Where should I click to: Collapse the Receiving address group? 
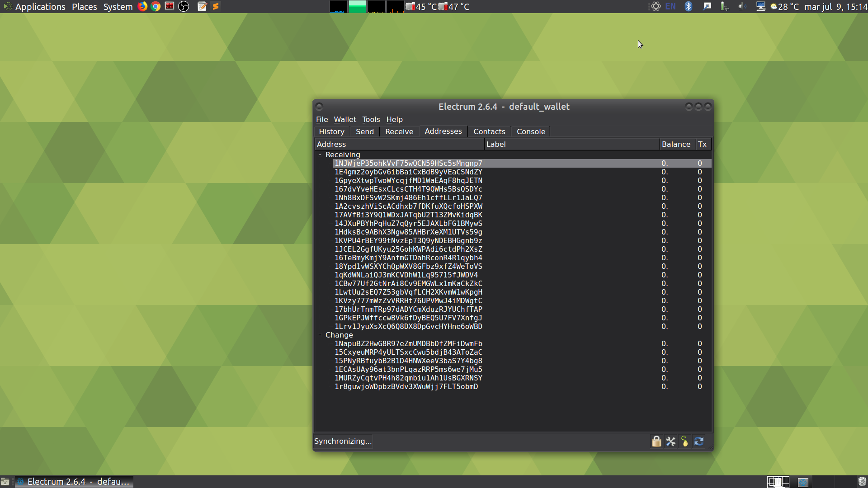click(320, 155)
